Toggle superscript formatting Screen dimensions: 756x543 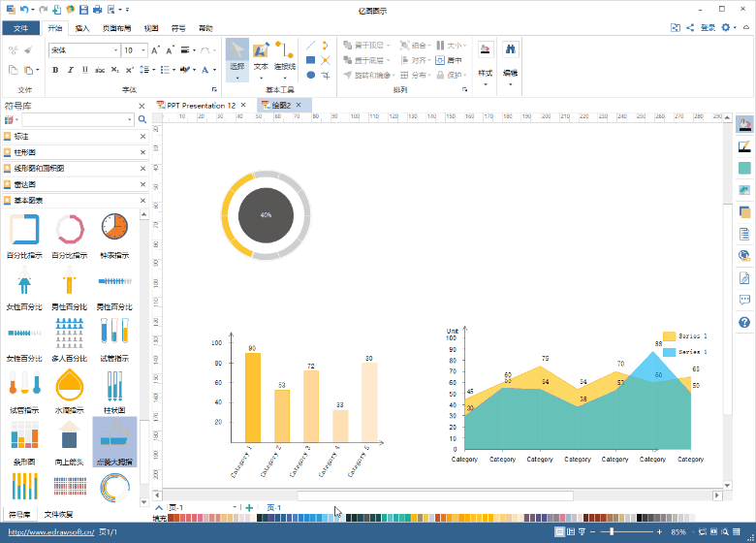129,70
